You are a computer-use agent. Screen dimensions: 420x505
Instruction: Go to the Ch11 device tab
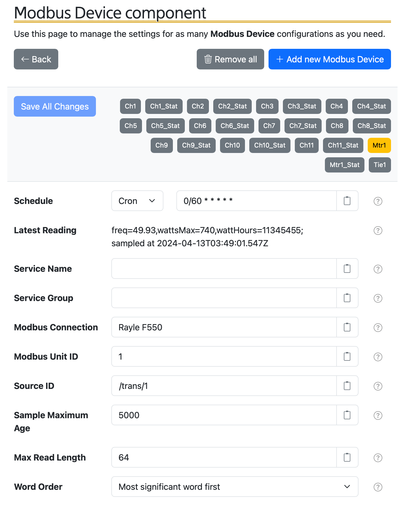point(307,145)
